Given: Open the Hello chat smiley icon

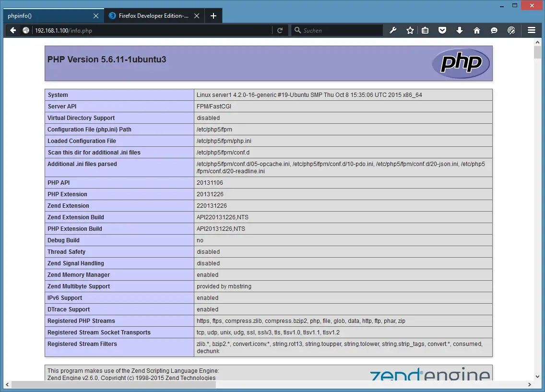Looking at the screenshot, I should click(x=494, y=31).
